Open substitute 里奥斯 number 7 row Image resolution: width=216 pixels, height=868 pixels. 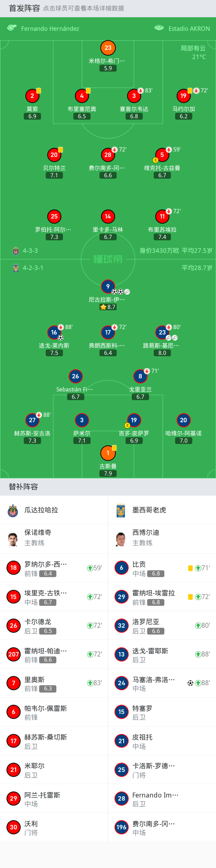click(x=54, y=683)
